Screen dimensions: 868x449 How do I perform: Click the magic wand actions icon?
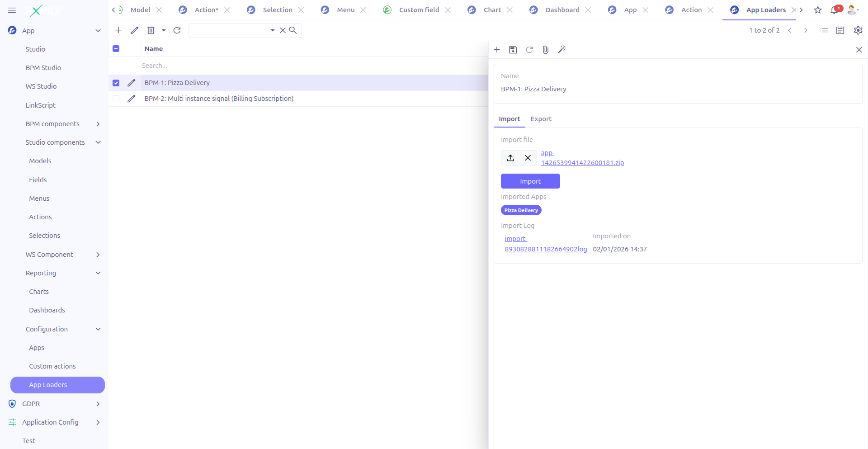click(x=562, y=50)
